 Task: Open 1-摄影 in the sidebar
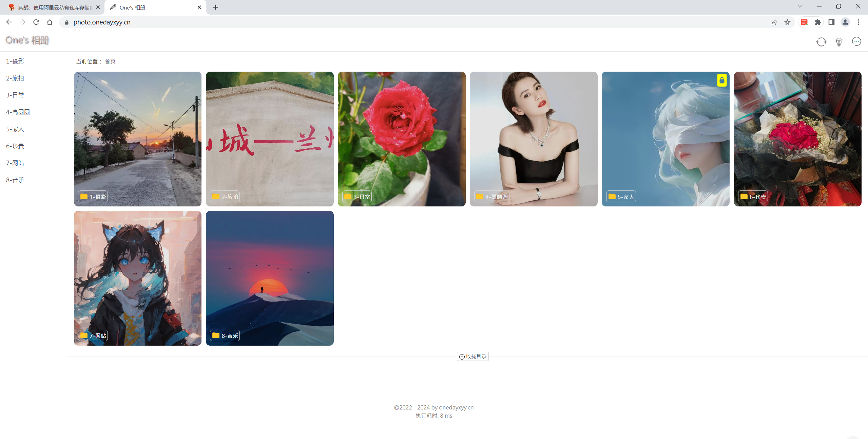coord(15,61)
